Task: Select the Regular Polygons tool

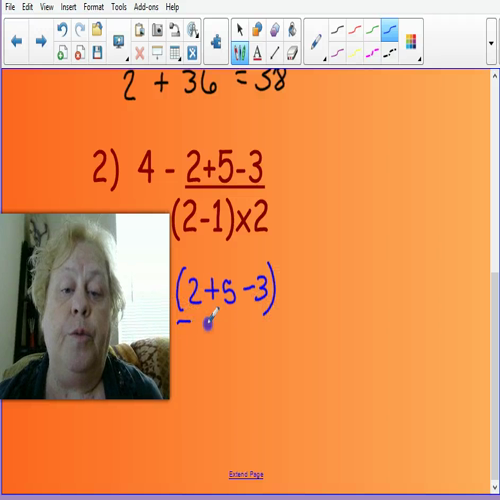Action: click(x=275, y=30)
